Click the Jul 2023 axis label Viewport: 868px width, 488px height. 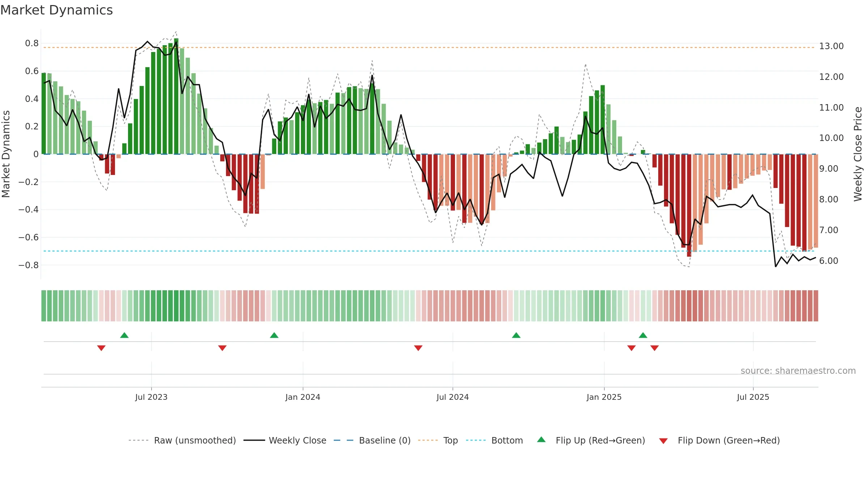151,397
